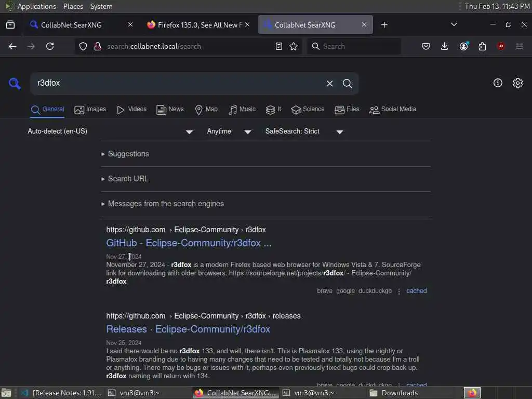The image size is (532, 399).
Task: Open Releases Eclipse-Community/r3dfox result
Action: [188, 329]
